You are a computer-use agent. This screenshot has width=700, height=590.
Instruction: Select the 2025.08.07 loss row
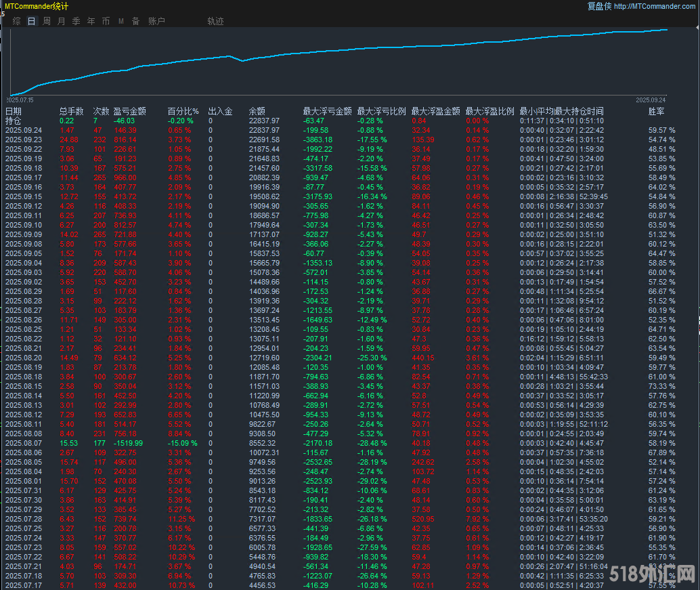click(x=24, y=442)
